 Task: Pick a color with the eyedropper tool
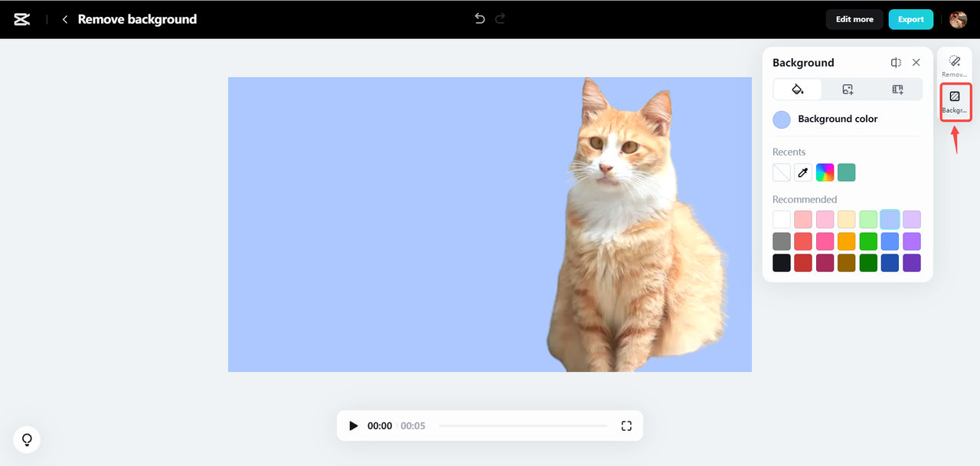(803, 172)
